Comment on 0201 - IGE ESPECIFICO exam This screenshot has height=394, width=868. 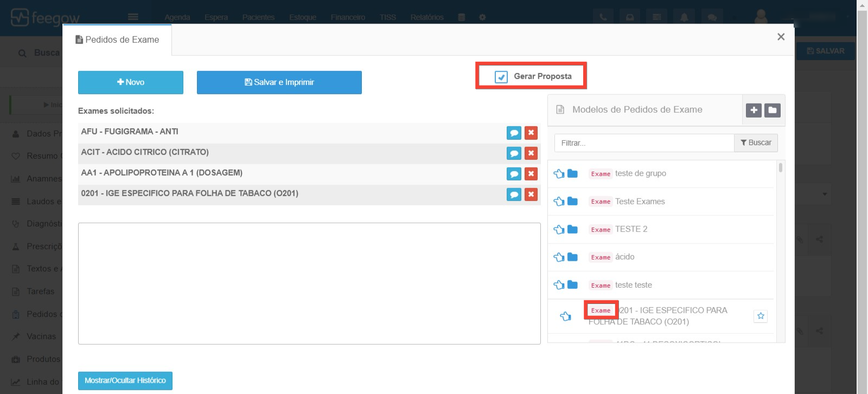pyautogui.click(x=514, y=195)
